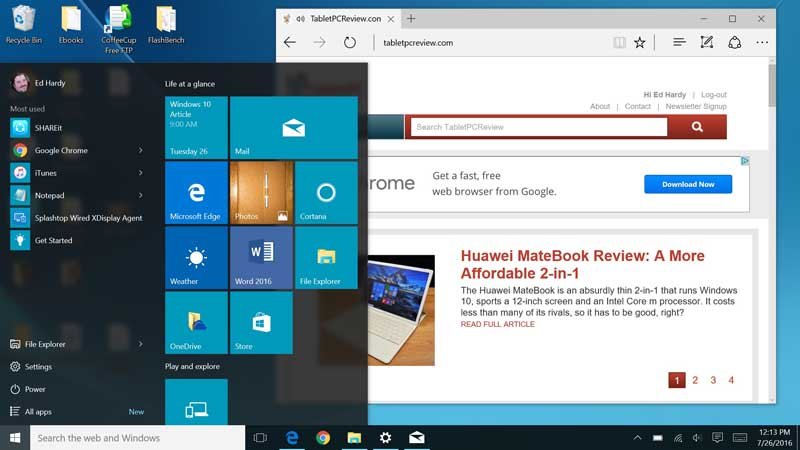
Task: Make a Web Note in Edge
Action: [707, 42]
